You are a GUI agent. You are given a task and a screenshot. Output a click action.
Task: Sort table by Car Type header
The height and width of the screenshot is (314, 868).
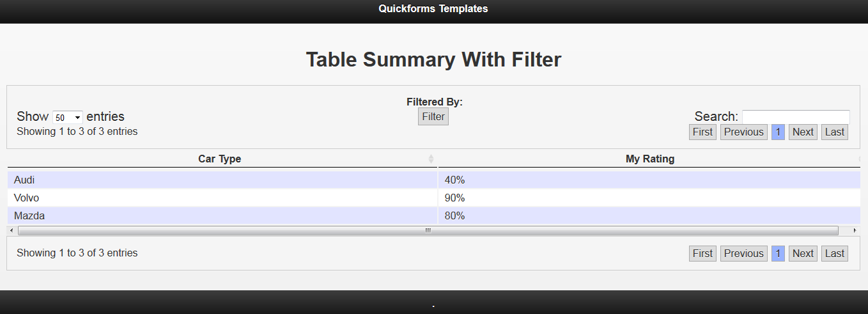pyautogui.click(x=219, y=159)
